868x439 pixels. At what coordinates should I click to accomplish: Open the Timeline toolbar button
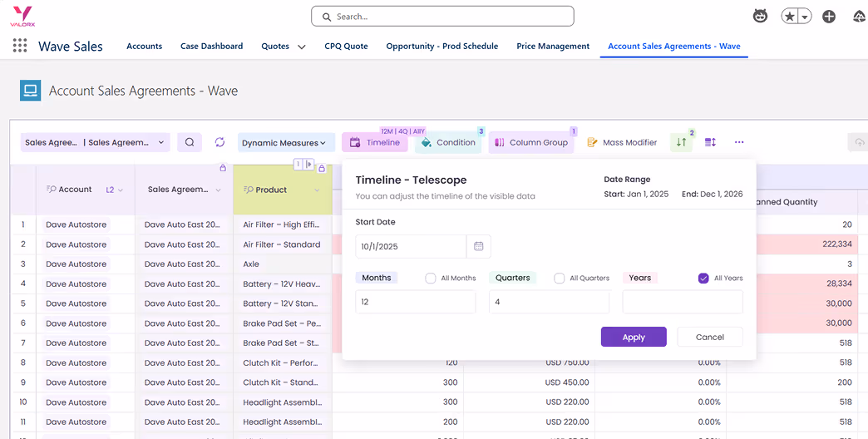[375, 142]
